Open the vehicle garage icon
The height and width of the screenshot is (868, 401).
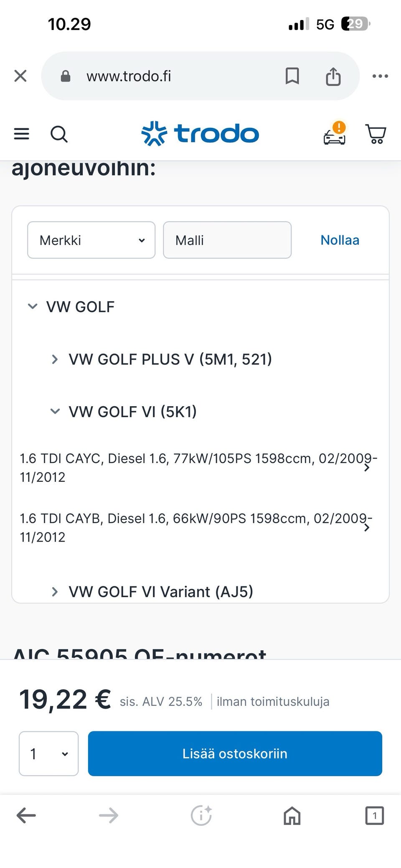pyautogui.click(x=335, y=134)
